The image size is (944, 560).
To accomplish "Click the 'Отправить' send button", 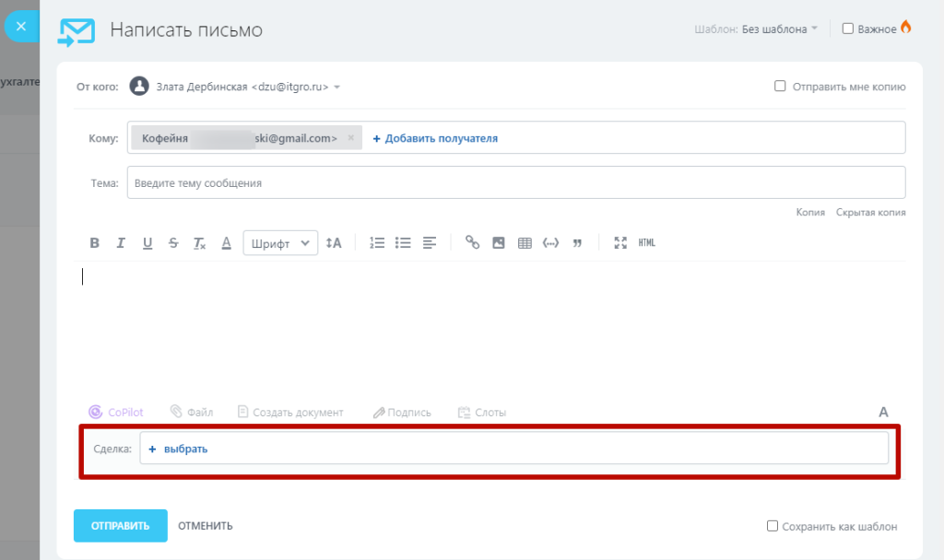I will tap(120, 526).
